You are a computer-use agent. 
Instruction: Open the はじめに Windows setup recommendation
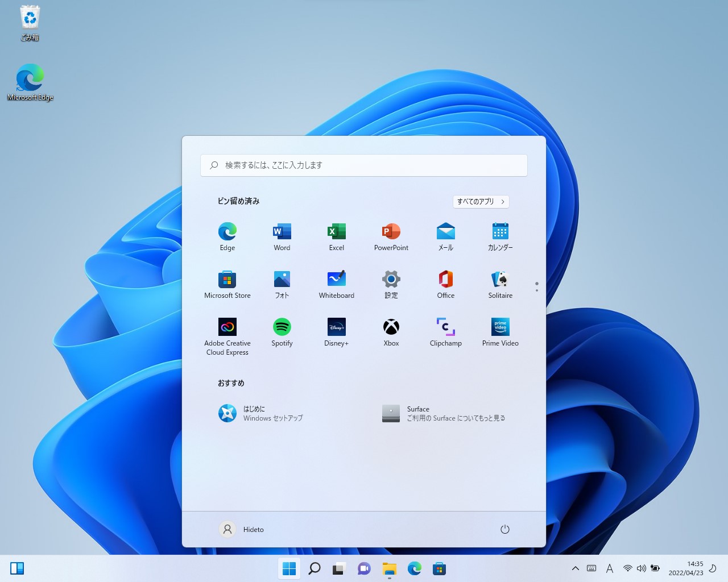[259, 413]
